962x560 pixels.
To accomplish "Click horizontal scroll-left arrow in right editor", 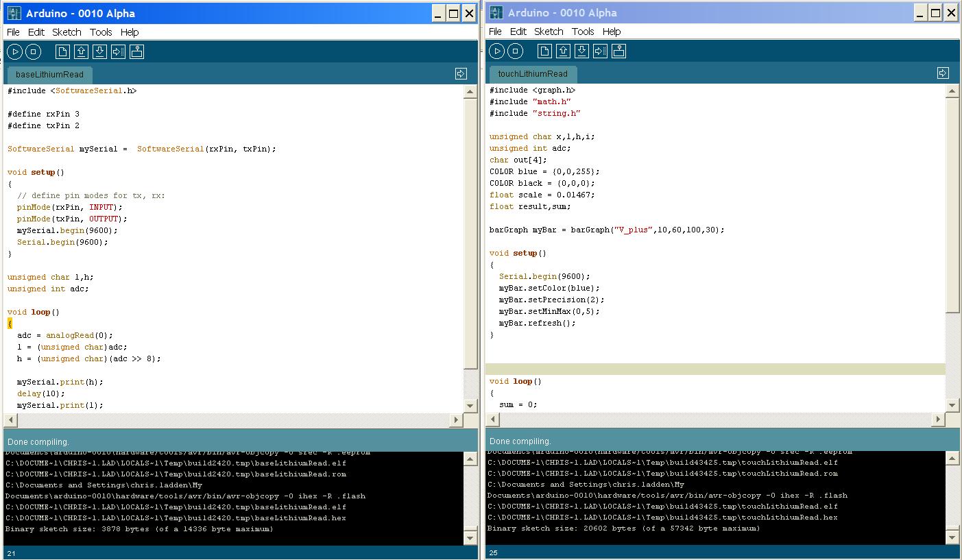I will (492, 419).
